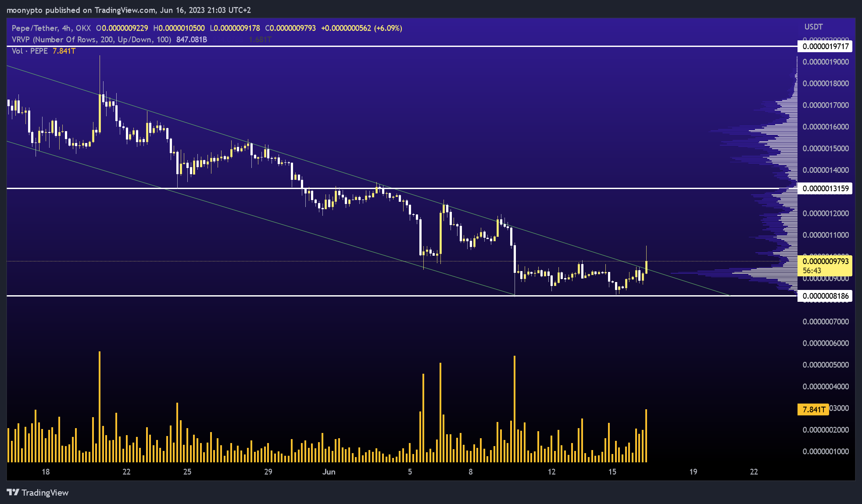Viewport: 862px width, 504px height.
Task: Click the VRVP value 847.081B
Action: [192, 39]
